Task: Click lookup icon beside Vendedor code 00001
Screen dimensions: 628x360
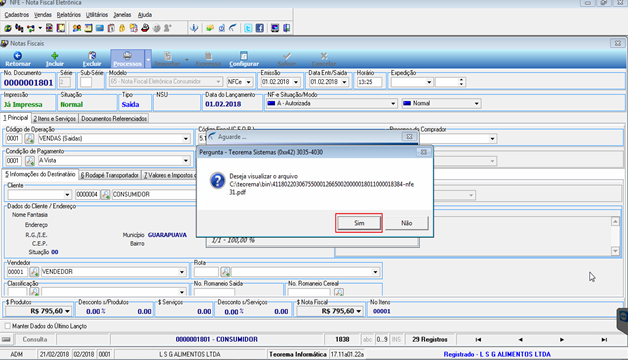Action: click(x=34, y=272)
